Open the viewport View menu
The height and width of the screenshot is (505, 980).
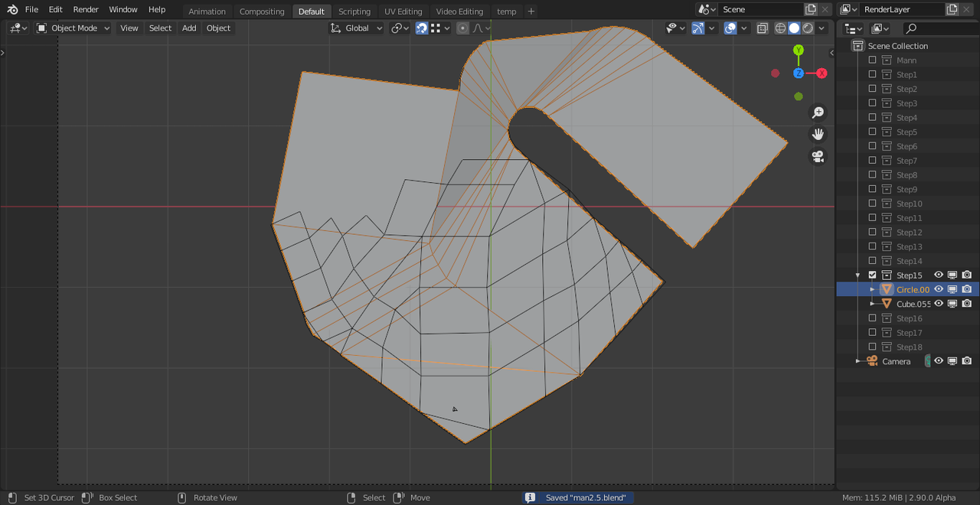(x=129, y=28)
